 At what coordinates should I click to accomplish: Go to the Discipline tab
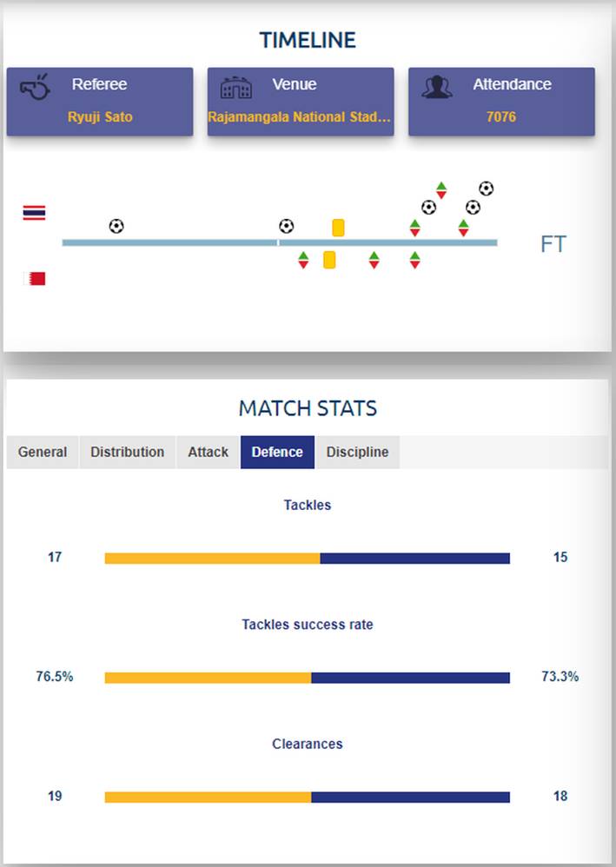(357, 452)
